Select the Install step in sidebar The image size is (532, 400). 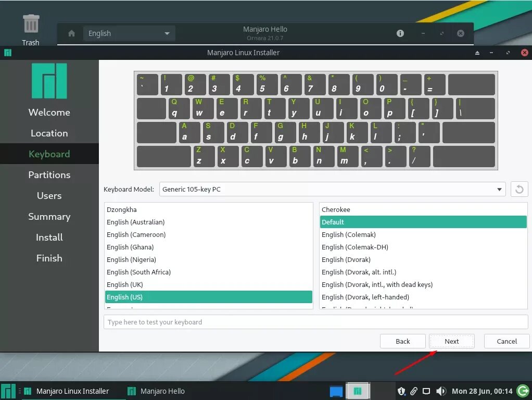(49, 238)
